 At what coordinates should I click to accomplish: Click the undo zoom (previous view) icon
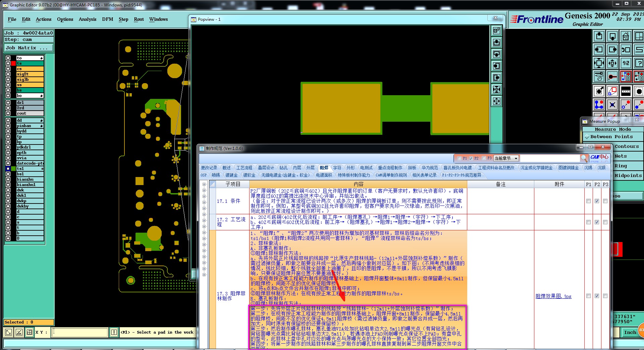626,50
